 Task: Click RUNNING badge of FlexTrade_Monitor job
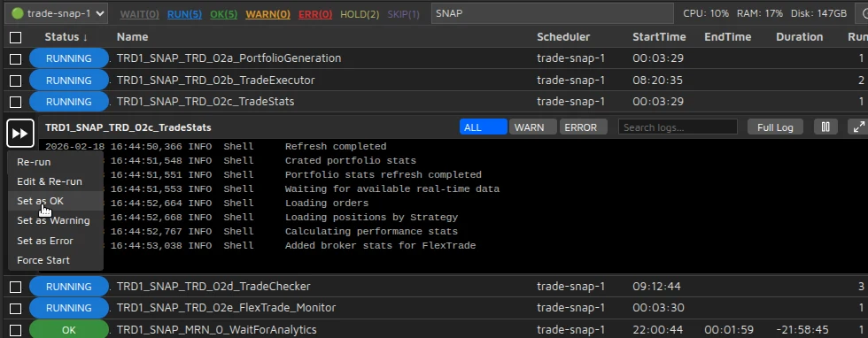69,308
